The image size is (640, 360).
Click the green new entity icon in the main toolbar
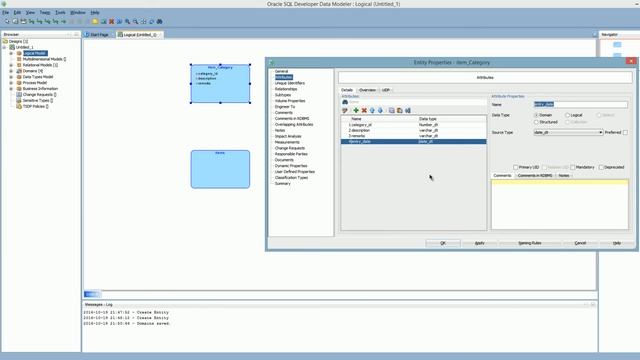103,22
